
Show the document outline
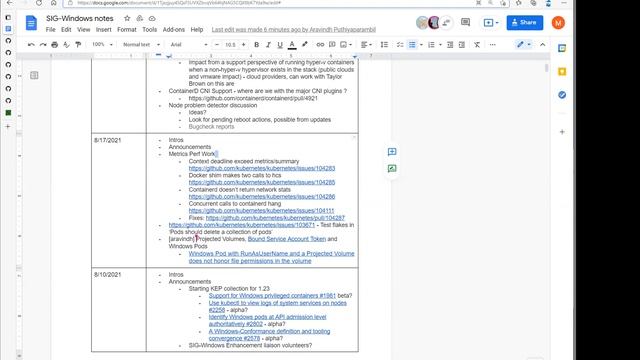(34, 75)
